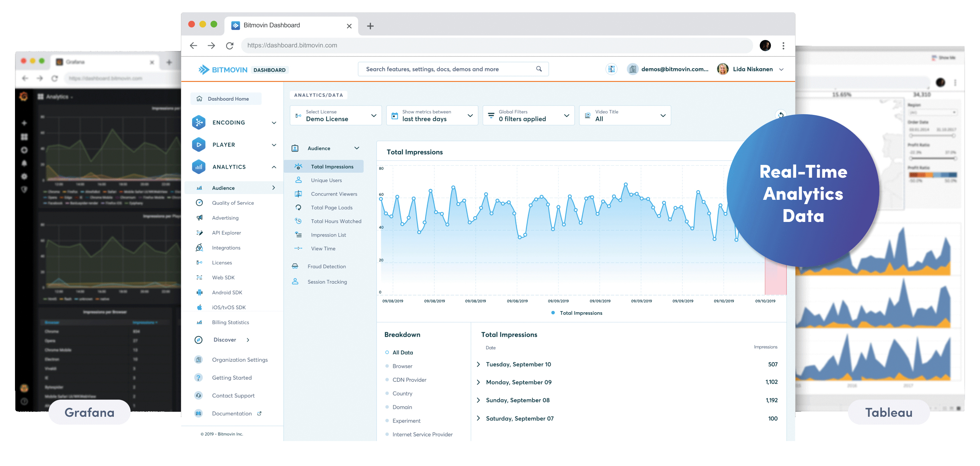The image size is (980, 466).
Task: Go to Dashboard Home
Action: tap(226, 98)
